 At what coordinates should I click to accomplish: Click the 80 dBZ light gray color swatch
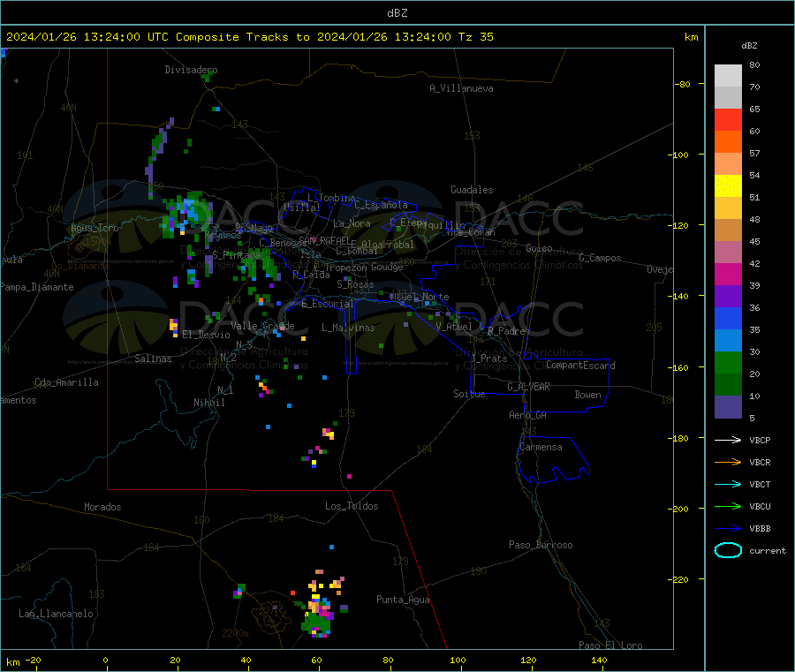728,76
